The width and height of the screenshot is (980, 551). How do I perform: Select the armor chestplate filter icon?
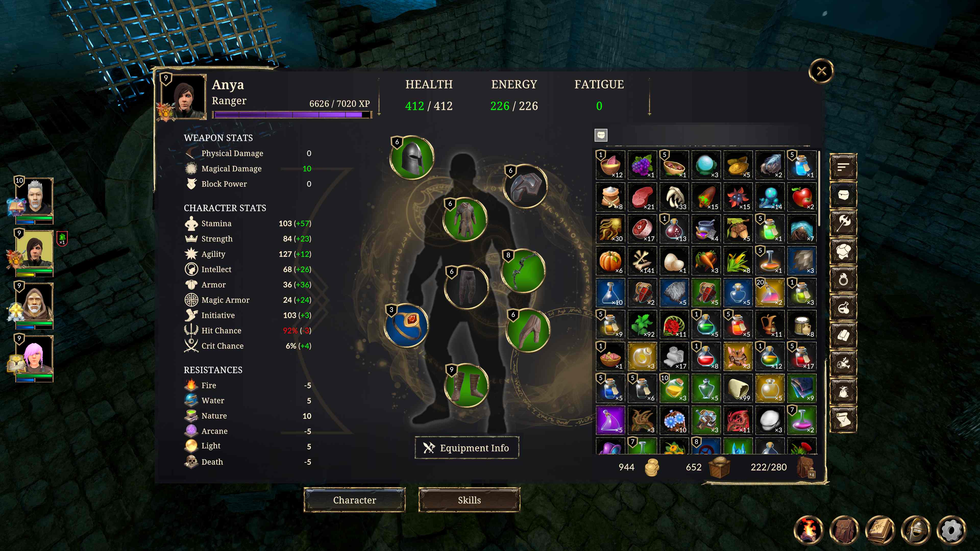pos(843,251)
